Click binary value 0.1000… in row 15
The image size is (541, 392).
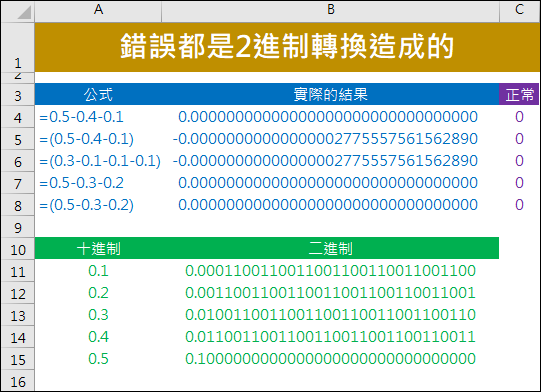coord(331,359)
